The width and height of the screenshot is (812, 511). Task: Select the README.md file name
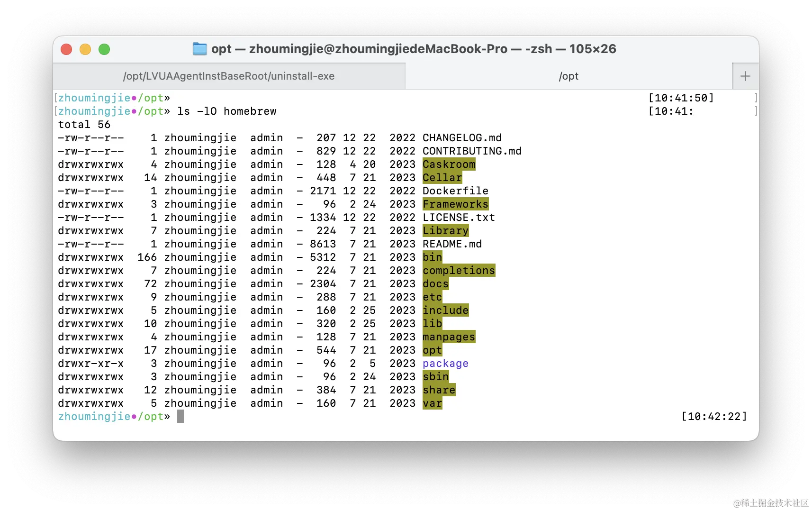452,244
